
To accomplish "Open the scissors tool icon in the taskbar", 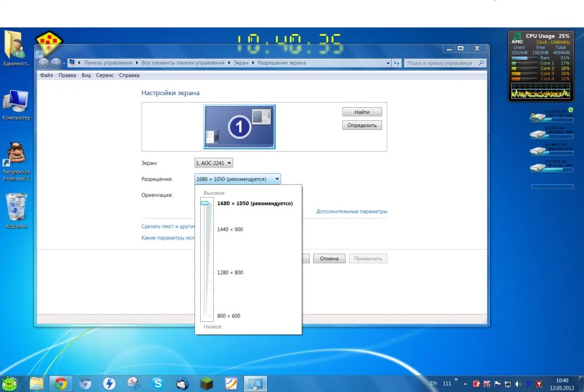I will pos(133,383).
